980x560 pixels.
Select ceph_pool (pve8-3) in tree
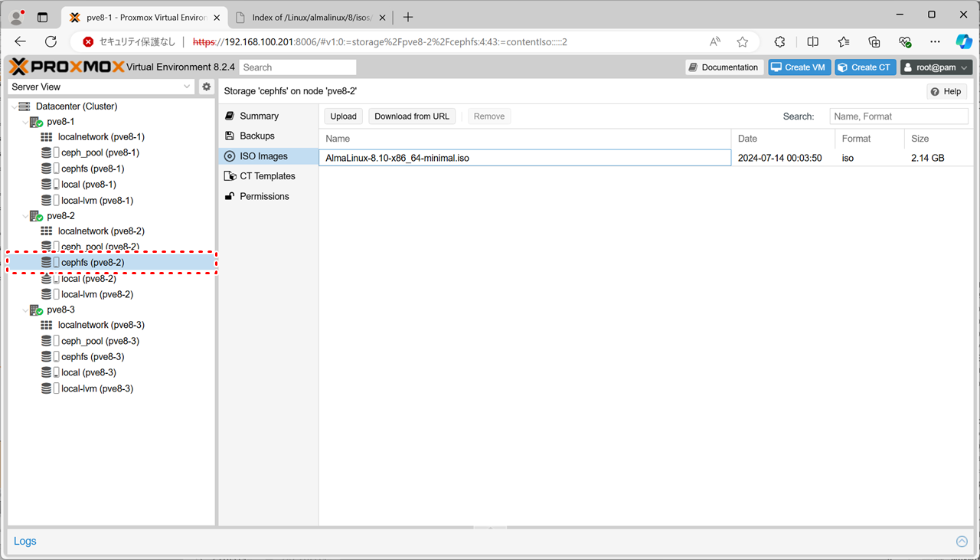(x=100, y=341)
